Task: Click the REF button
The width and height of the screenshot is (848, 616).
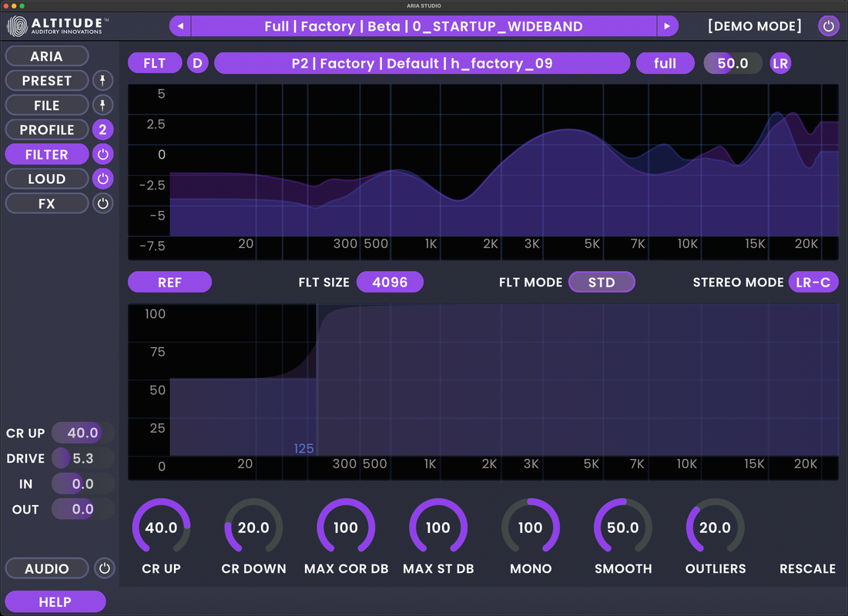Action: 169,283
